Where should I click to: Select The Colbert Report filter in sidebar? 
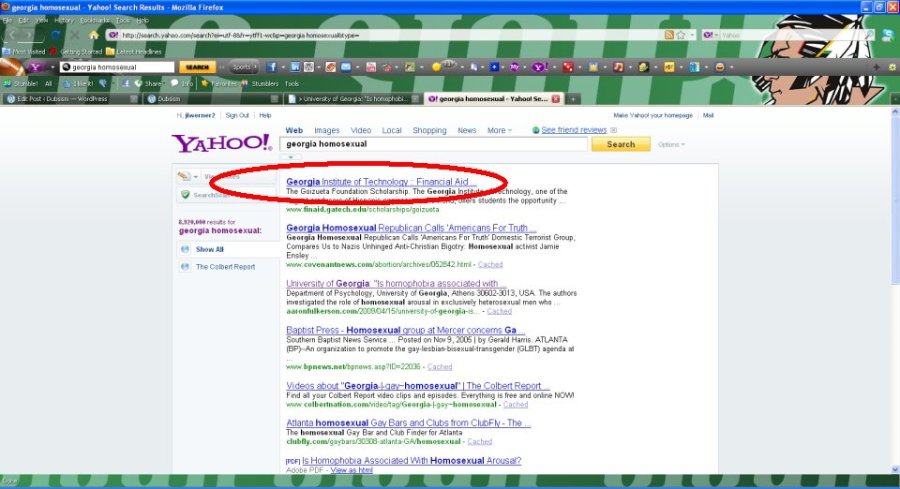[225, 267]
